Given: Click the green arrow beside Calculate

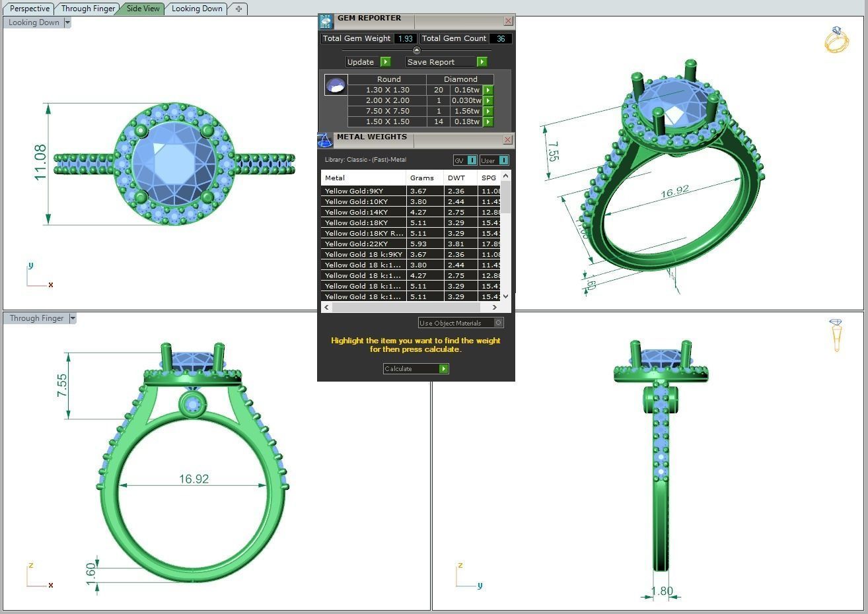Looking at the screenshot, I should click(x=443, y=368).
